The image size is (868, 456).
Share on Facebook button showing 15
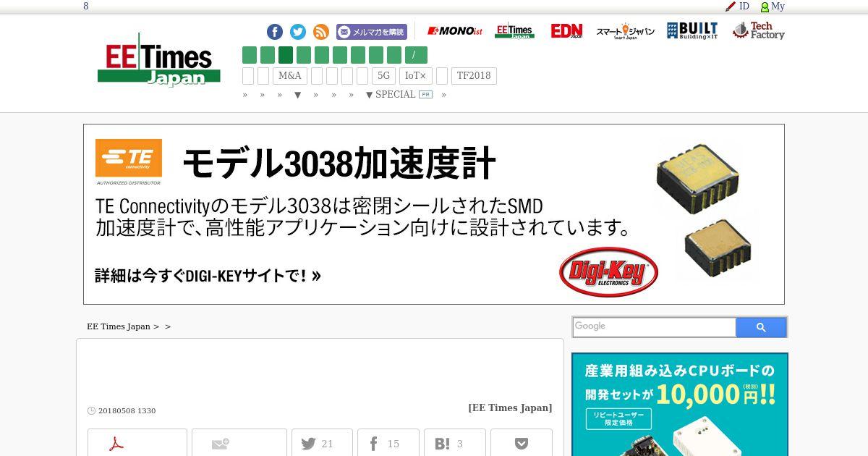[x=388, y=443]
